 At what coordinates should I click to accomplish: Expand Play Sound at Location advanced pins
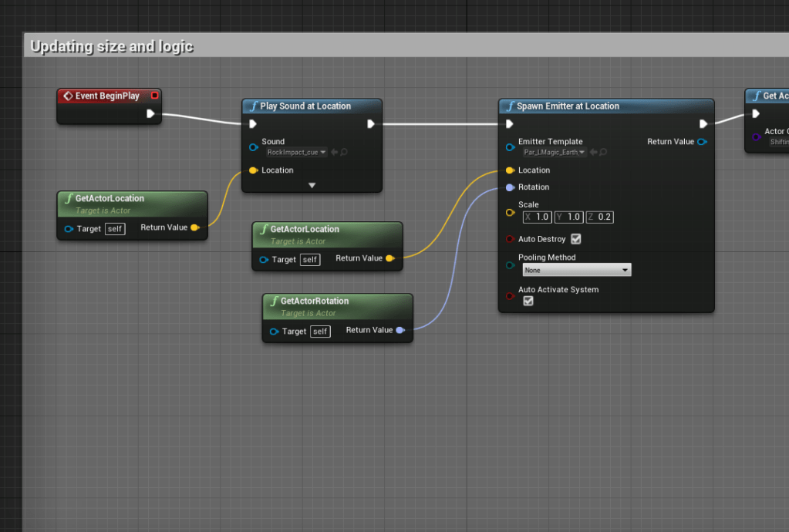(x=312, y=185)
